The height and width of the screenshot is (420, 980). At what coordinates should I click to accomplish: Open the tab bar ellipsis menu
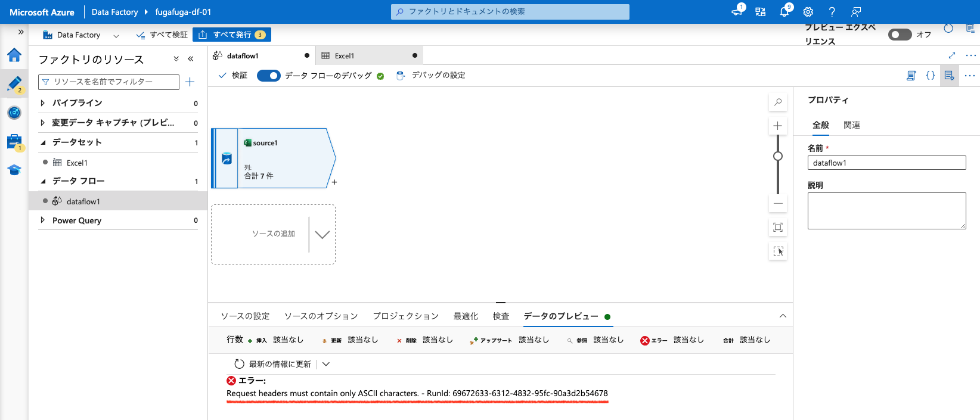pos(971,55)
